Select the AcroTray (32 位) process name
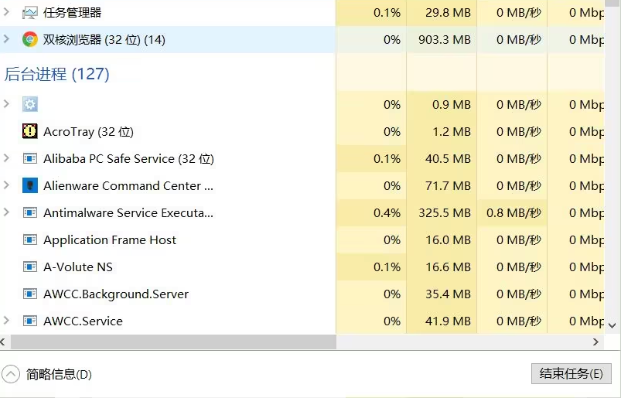This screenshot has height=403, width=625. 88,132
